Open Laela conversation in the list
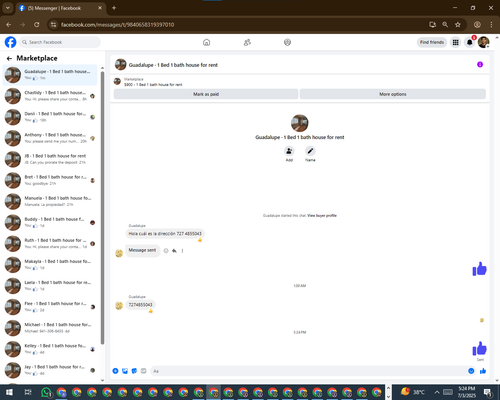The image size is (500, 400). pyautogui.click(x=50, y=286)
